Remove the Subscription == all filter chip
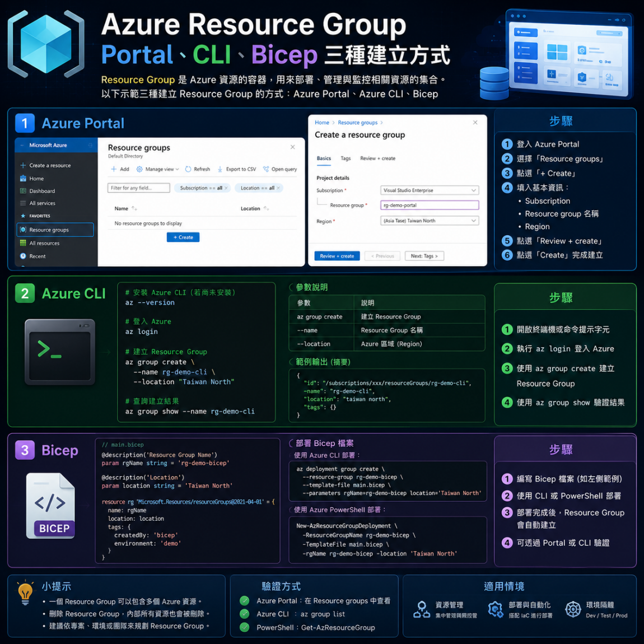 pos(226,188)
